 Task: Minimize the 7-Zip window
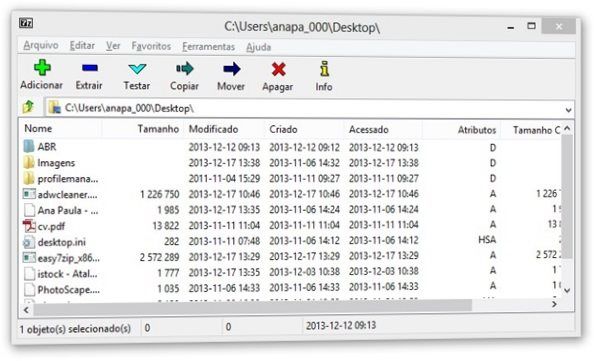click(x=511, y=27)
